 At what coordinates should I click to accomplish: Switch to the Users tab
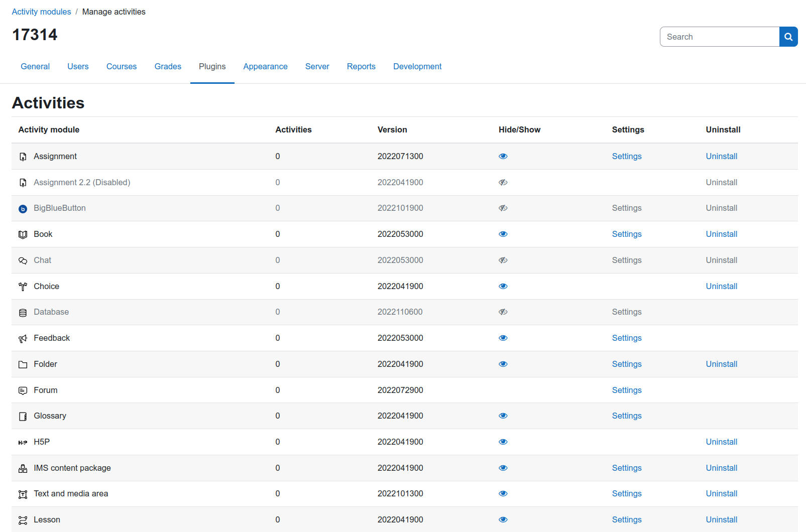(x=78, y=66)
